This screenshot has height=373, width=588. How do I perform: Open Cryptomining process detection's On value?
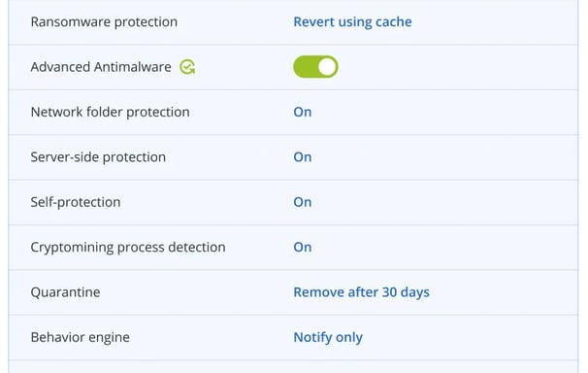tap(303, 247)
